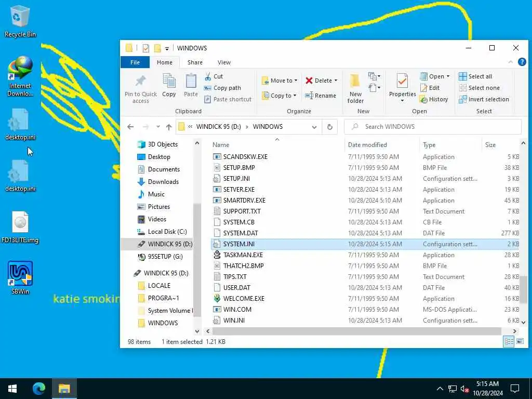Expand the Copy to dropdown
532x399 pixels.
coord(295,96)
